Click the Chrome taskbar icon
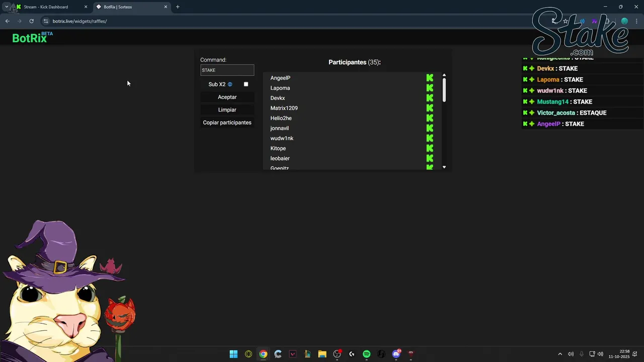644x362 pixels. [x=263, y=354]
